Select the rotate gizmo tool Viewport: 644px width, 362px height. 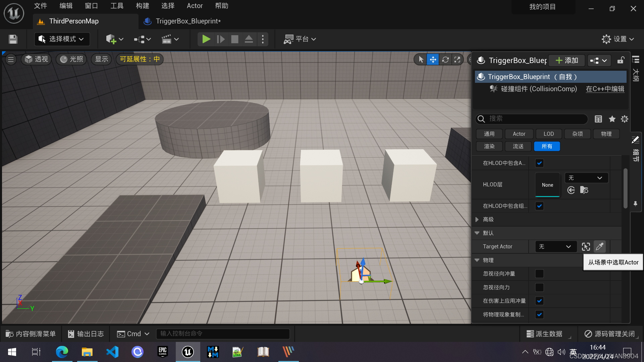pos(445,59)
